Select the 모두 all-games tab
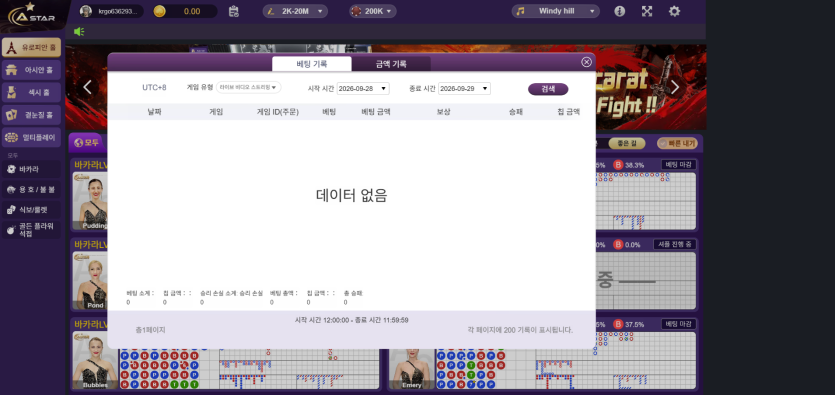835x395 pixels. pos(86,143)
